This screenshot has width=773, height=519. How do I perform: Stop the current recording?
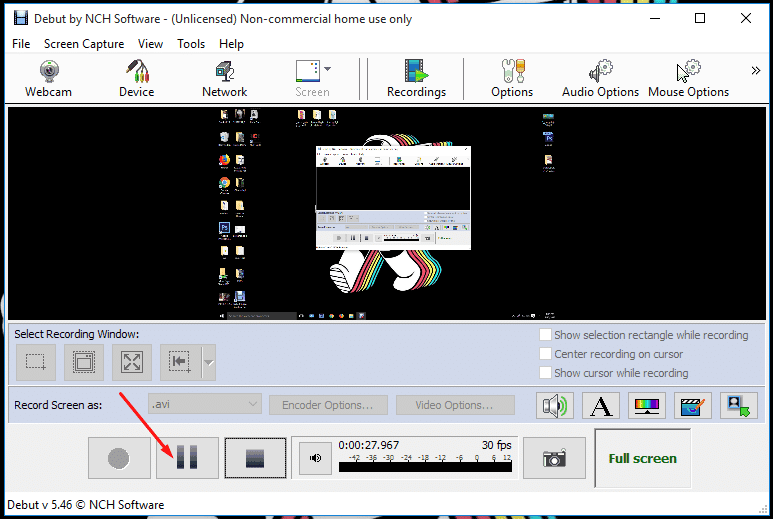tap(255, 458)
